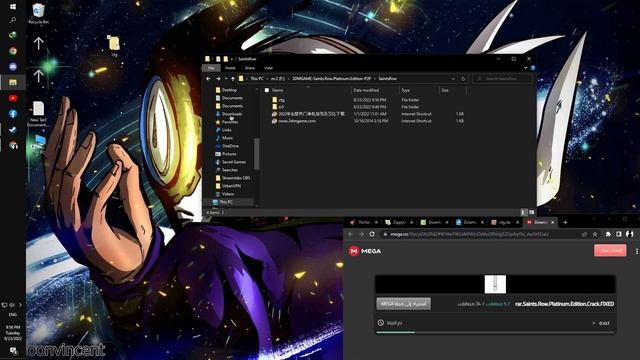
Task: Click the red MEGA create account button
Action: click(610, 251)
